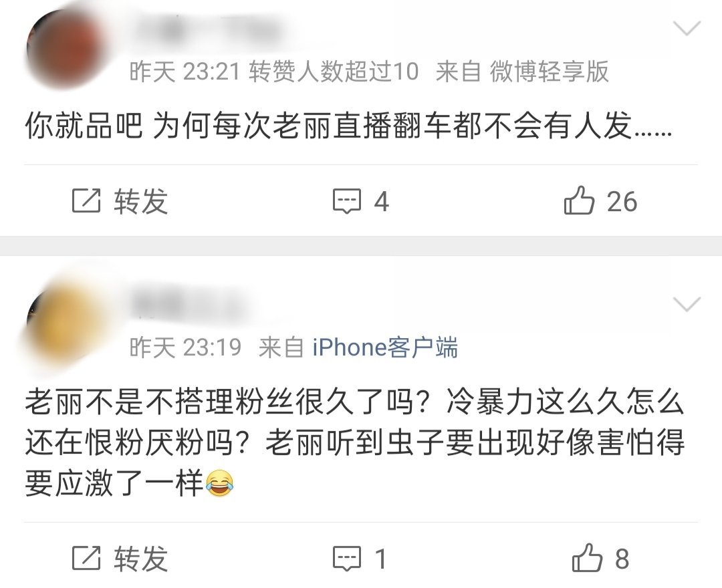Tap 昨天 23:19 timestamp on second post
Viewport: 722px width, 588px height.
(185, 347)
